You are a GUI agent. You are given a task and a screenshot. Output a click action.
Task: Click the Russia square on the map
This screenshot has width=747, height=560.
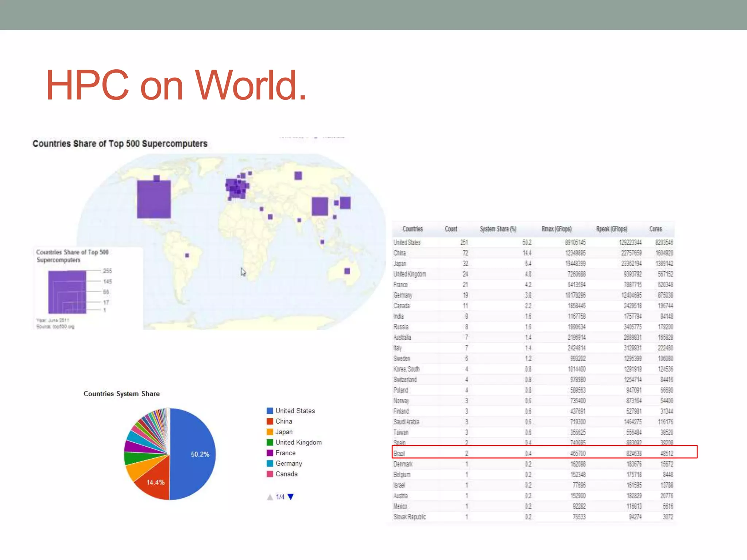[x=298, y=176]
